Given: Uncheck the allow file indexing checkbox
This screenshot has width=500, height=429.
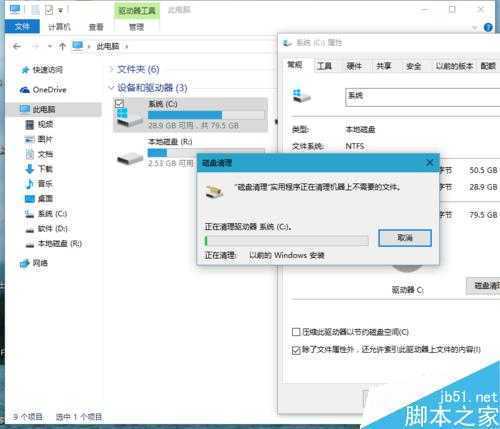Looking at the screenshot, I should coord(296,350).
